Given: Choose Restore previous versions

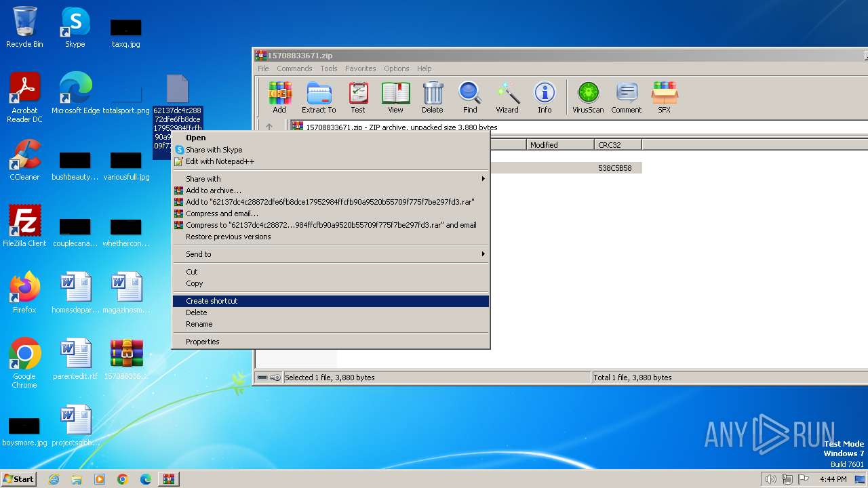Looking at the screenshot, I should coord(331,237).
